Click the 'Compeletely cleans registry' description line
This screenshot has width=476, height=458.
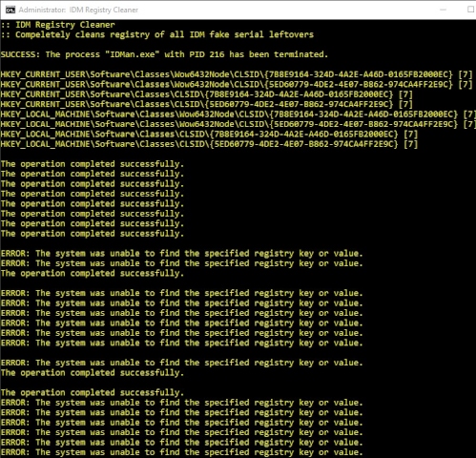click(157, 34)
